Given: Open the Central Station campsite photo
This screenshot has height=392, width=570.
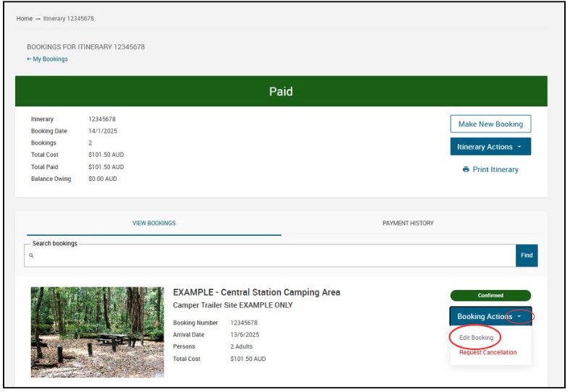Looking at the screenshot, I should (98, 332).
